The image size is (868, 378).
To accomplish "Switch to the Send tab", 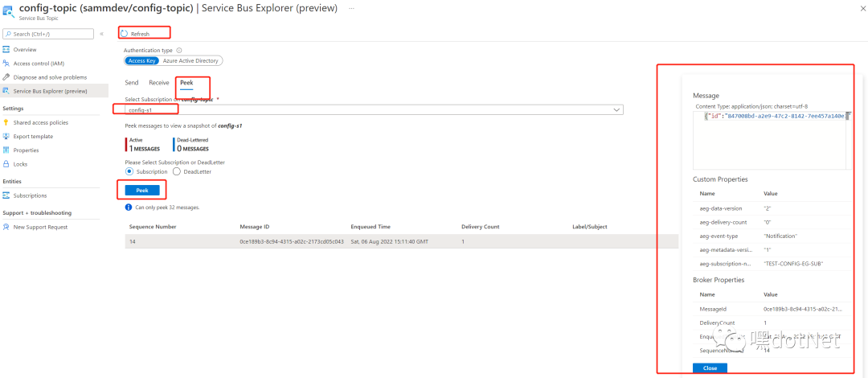I will [132, 83].
